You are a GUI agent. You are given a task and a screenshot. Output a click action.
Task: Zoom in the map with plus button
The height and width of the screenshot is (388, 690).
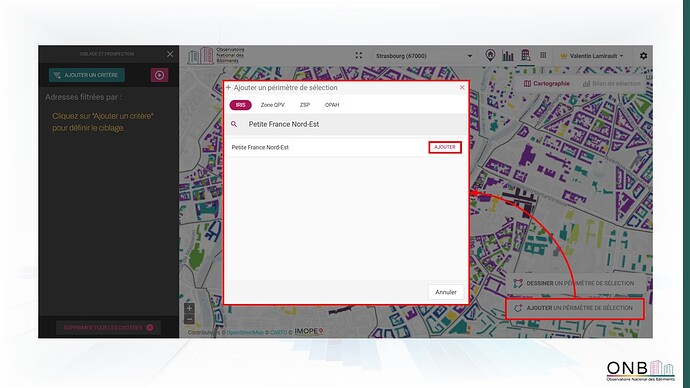point(189,308)
